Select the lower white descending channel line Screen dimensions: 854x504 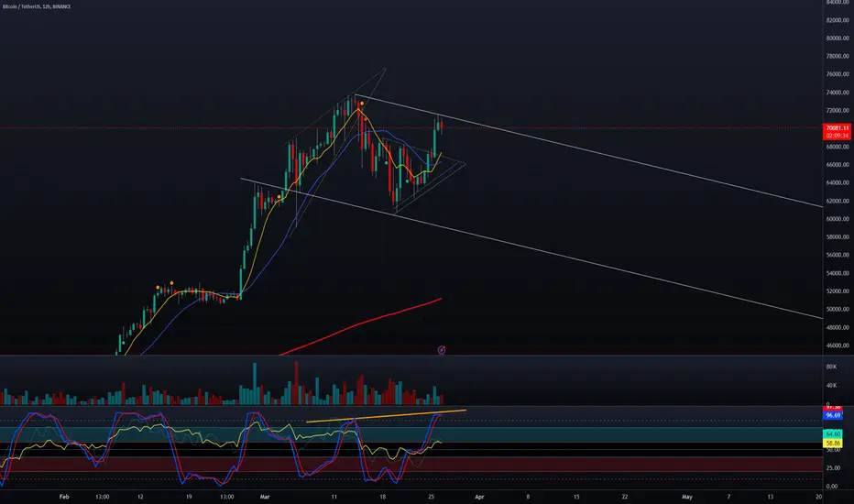click(x=531, y=248)
